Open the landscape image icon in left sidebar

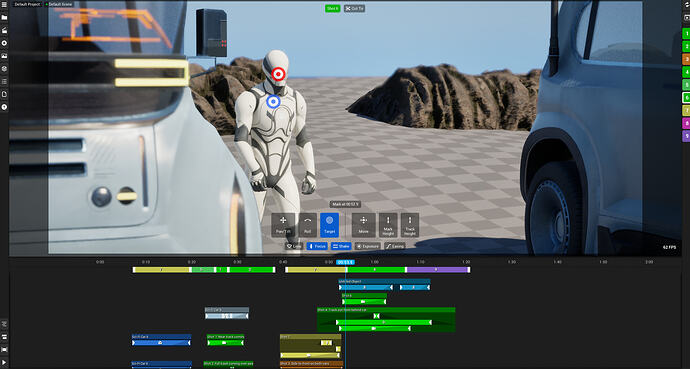point(4,56)
